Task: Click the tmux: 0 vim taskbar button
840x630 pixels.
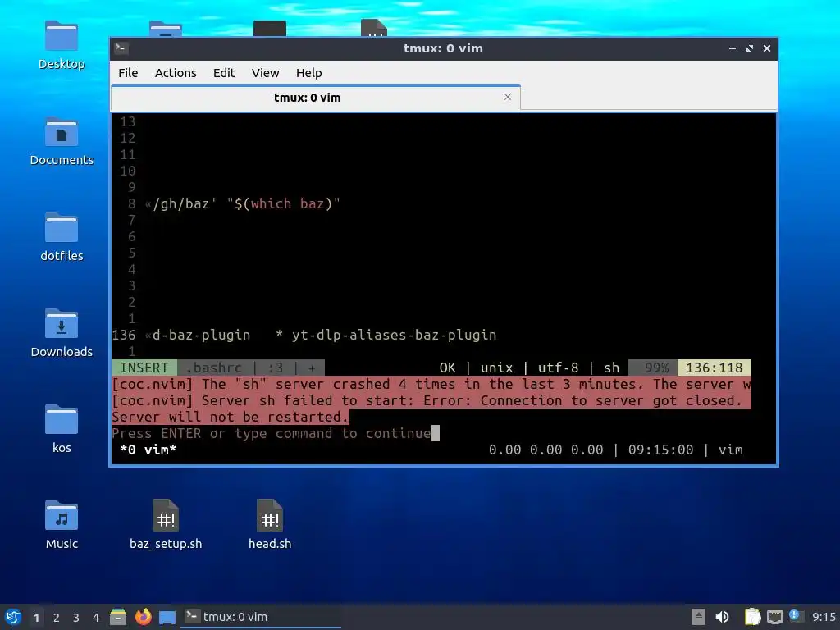Action: (x=260, y=617)
